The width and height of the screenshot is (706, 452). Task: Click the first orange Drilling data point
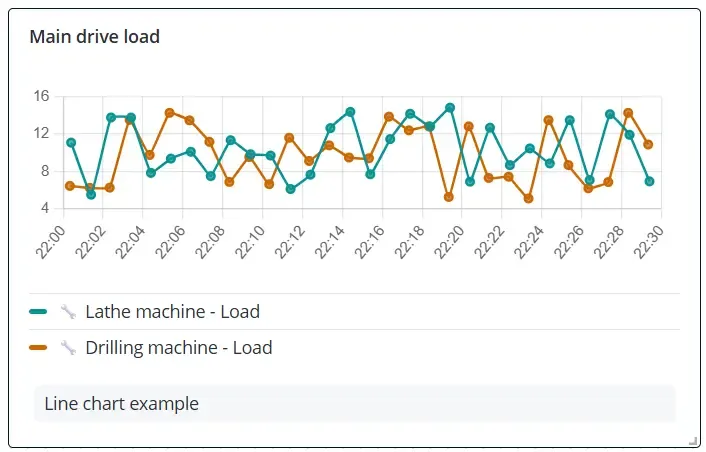pyautogui.click(x=70, y=186)
